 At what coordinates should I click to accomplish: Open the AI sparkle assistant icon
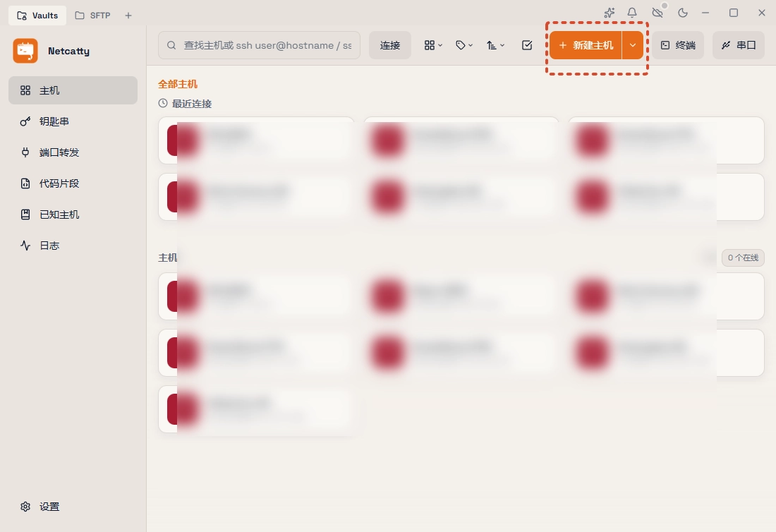coord(610,13)
